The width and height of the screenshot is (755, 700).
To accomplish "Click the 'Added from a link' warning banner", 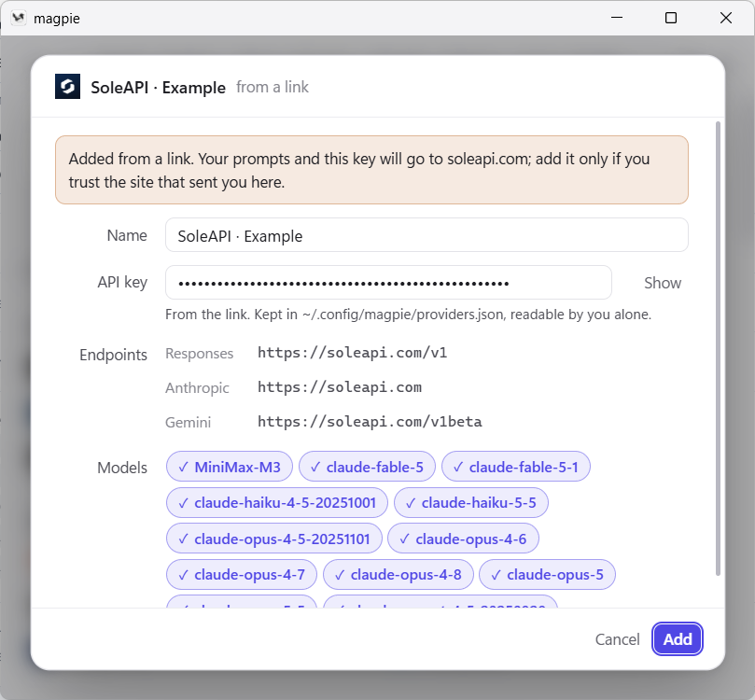I will 371,170.
